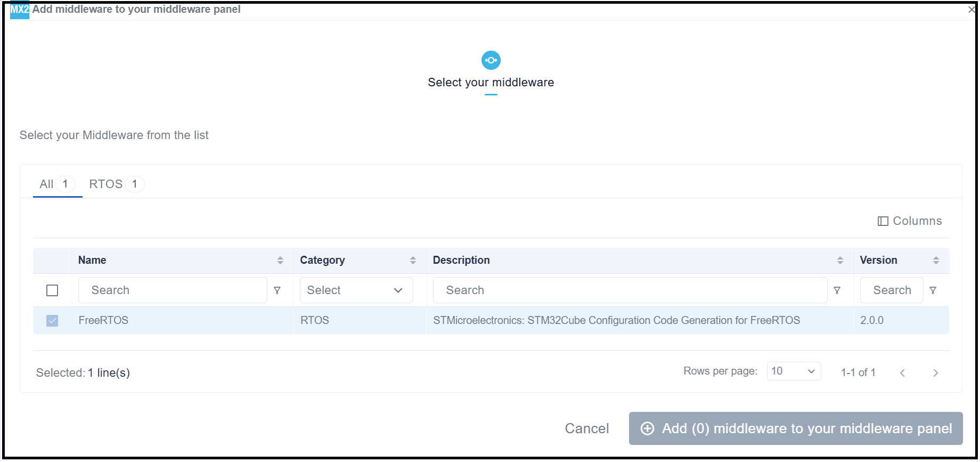Screen dimensions: 980x462
Task: Switch to the RTOS tab
Action: click(106, 184)
